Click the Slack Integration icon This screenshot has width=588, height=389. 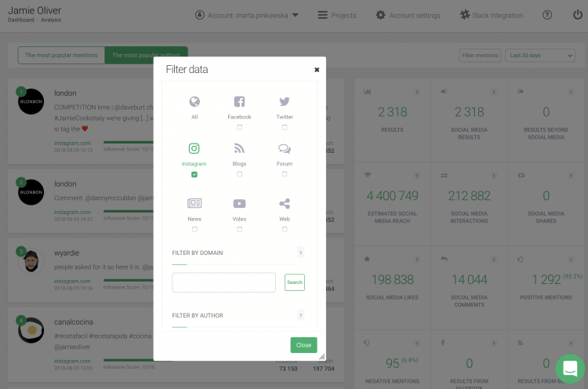click(465, 15)
